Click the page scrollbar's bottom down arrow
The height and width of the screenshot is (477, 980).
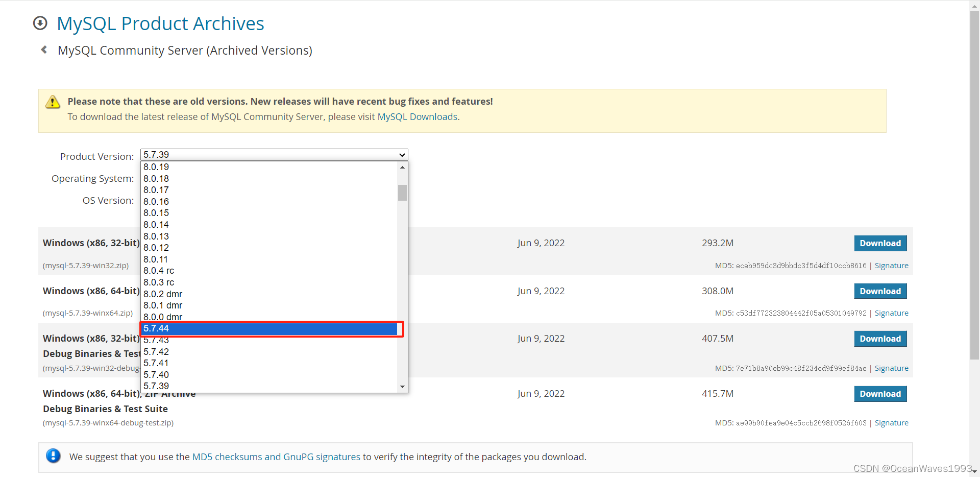(x=974, y=472)
